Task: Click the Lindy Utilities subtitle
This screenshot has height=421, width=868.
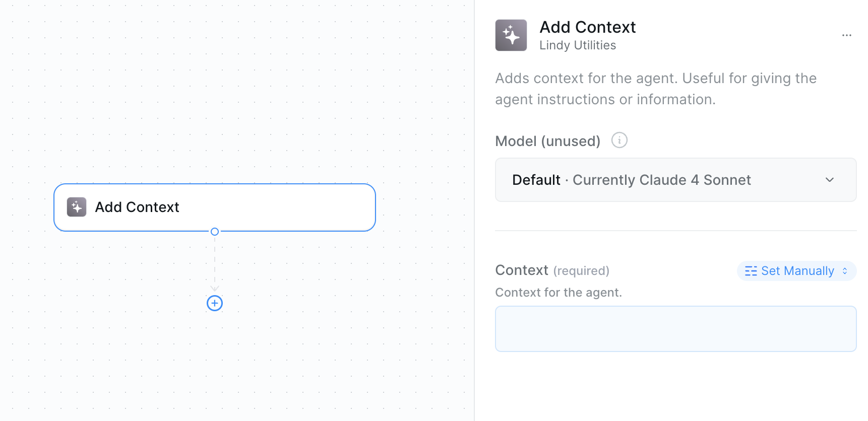Action: click(578, 45)
